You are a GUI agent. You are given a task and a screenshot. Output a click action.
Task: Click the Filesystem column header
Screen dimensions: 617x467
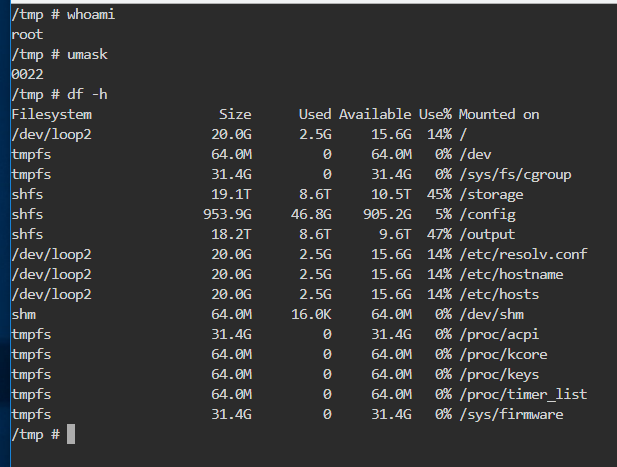point(52,114)
